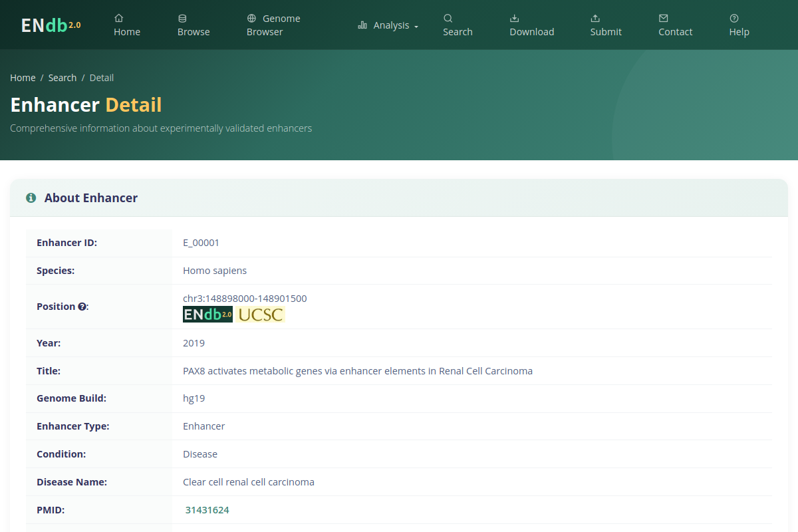Click the Download tray icon
The height and width of the screenshot is (532, 798).
514,18
